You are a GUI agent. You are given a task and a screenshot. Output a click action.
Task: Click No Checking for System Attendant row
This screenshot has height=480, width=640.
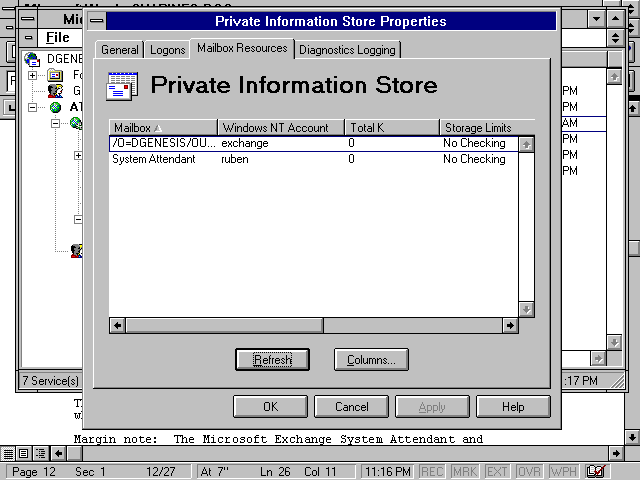(474, 159)
